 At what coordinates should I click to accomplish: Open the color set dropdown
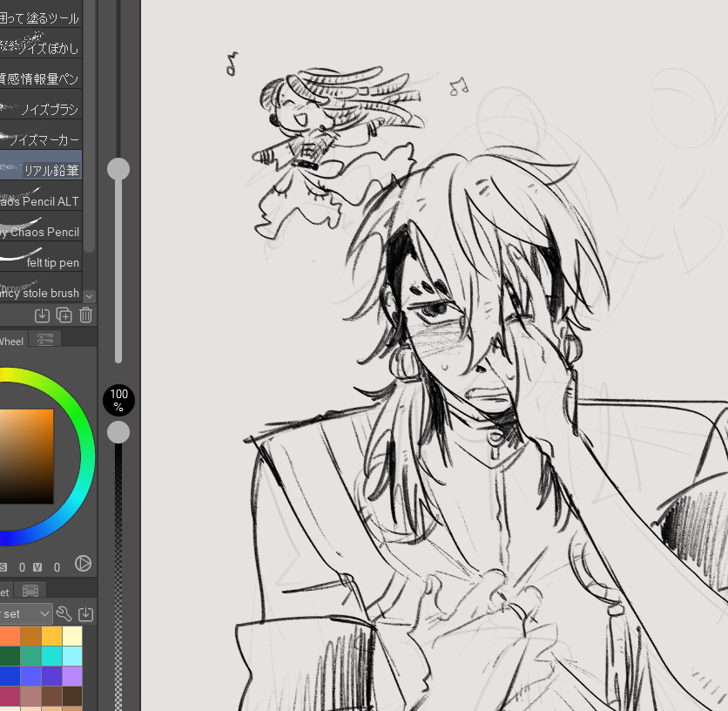click(26, 614)
